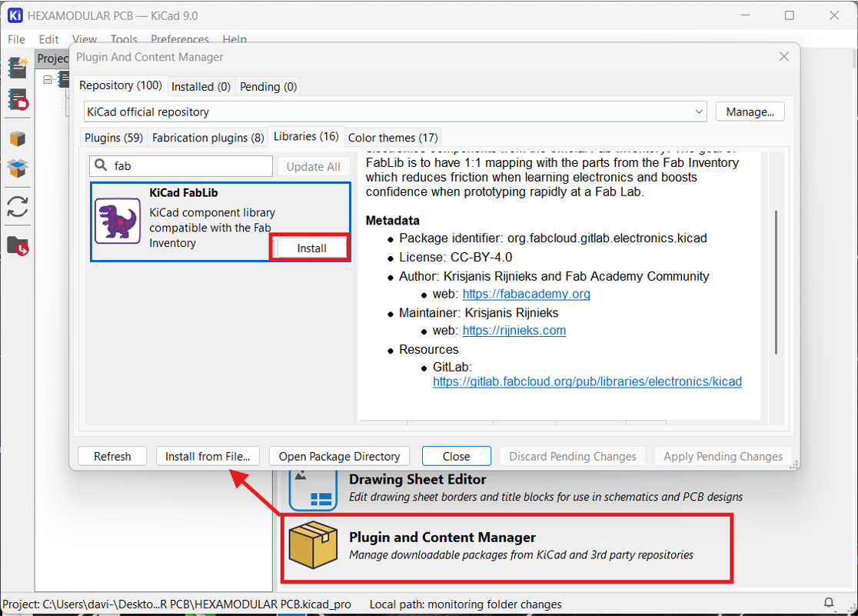
Task: Switch to the Pending (0) tab
Action: coord(268,86)
